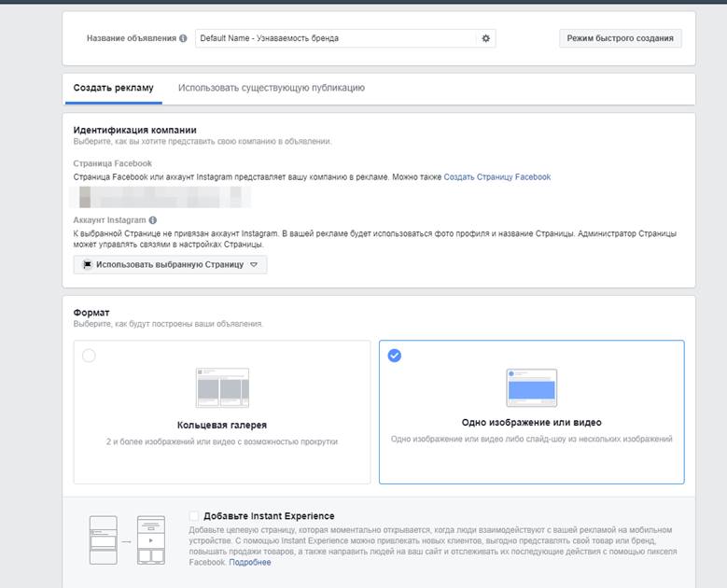Screen dimensions: 727x588
Task: Click the single image format illustration
Action: pos(531,387)
